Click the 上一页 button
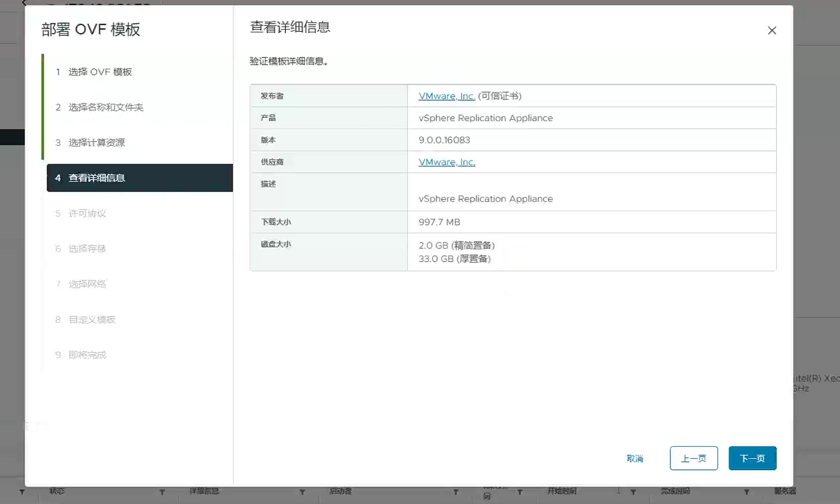The image size is (840, 504). (x=693, y=458)
